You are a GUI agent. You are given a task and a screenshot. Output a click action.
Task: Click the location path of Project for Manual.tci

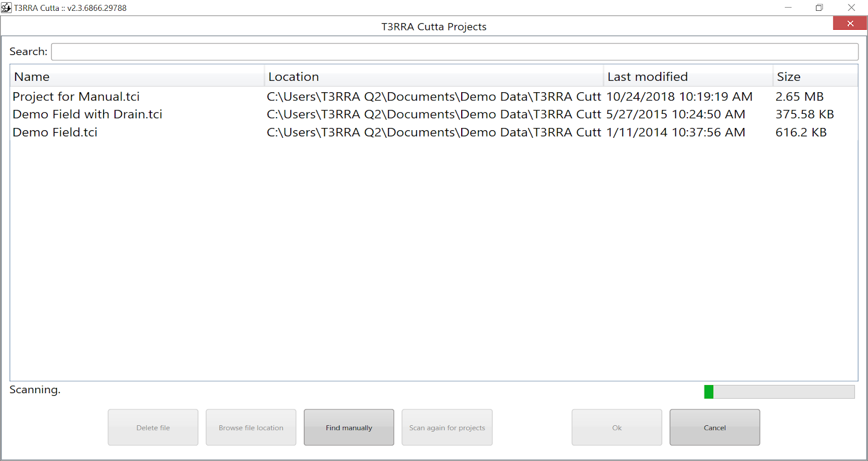click(434, 97)
